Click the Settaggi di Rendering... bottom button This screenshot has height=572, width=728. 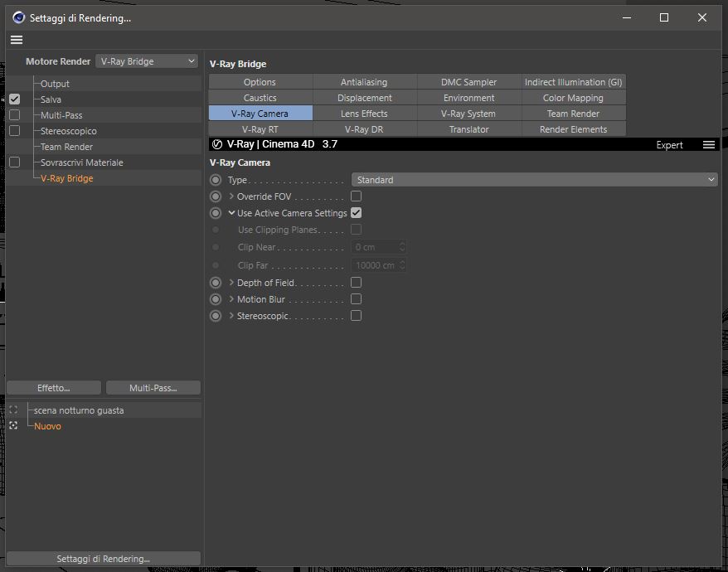coord(104,559)
